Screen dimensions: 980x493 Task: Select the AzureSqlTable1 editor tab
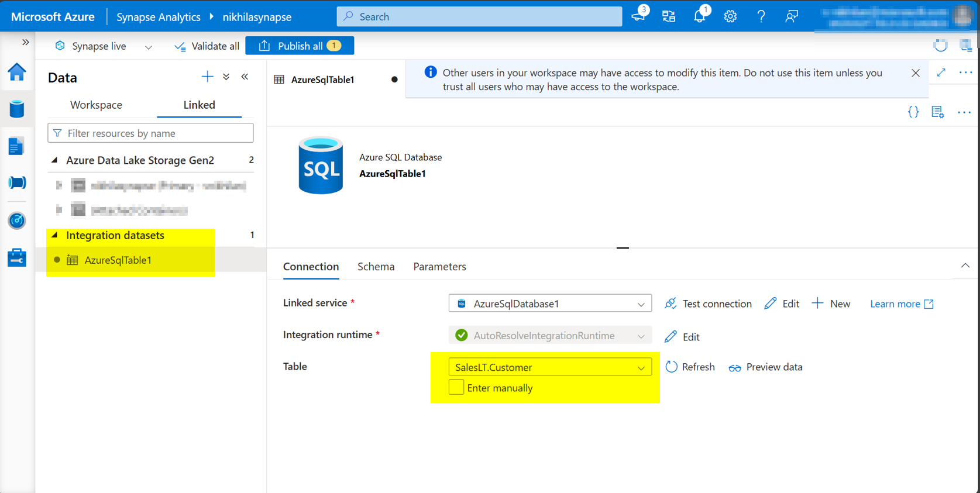[x=335, y=80]
